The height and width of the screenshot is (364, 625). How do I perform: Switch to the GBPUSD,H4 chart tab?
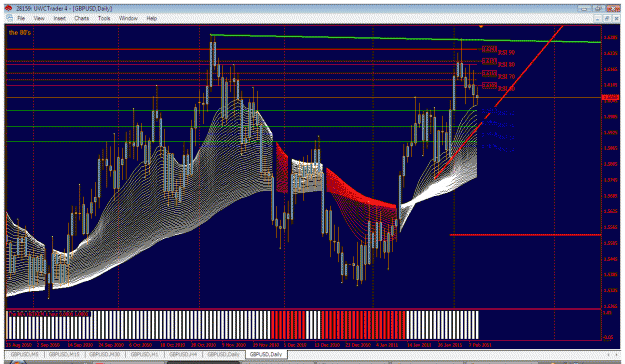click(183, 354)
